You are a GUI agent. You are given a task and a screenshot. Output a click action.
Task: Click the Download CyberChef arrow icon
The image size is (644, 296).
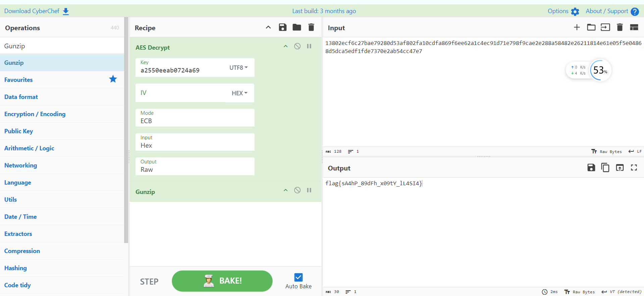[66, 11]
